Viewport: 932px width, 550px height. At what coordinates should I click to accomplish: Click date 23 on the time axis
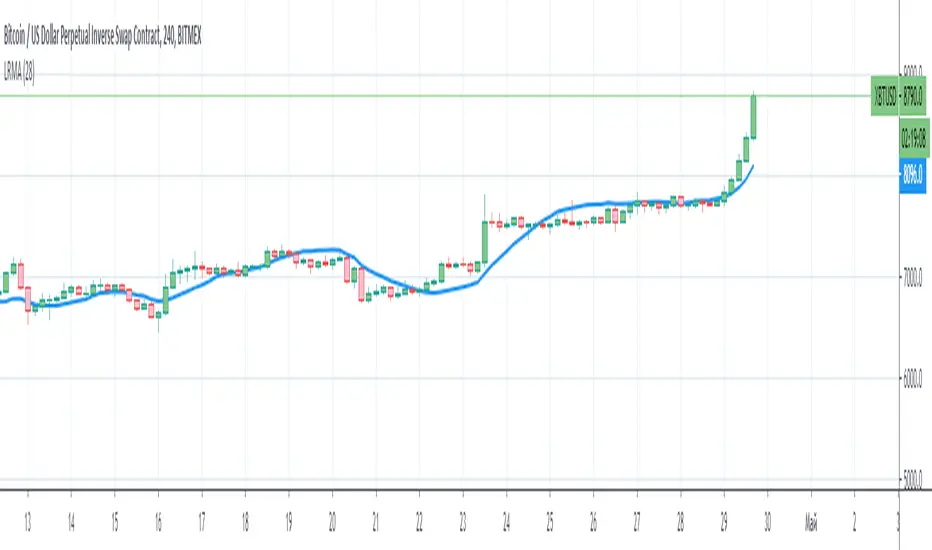463,522
